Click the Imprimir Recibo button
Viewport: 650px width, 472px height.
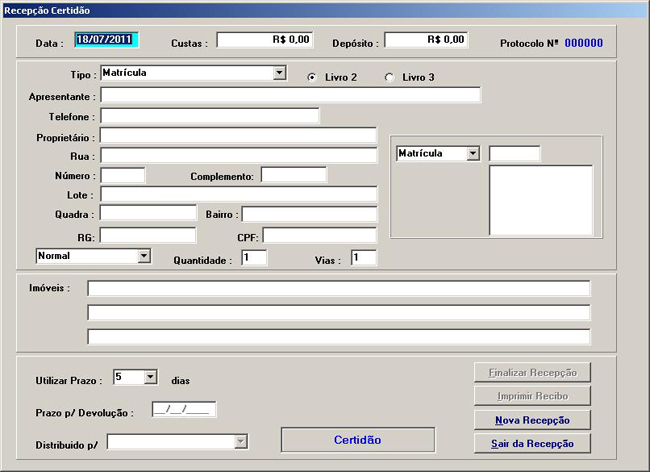pos(532,396)
